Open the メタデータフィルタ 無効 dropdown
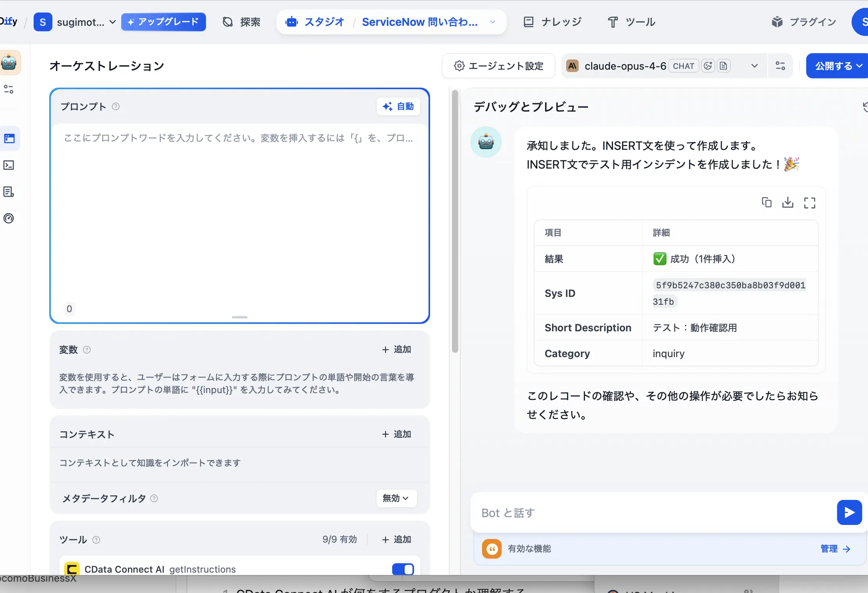Image resolution: width=868 pixels, height=593 pixels. tap(396, 498)
